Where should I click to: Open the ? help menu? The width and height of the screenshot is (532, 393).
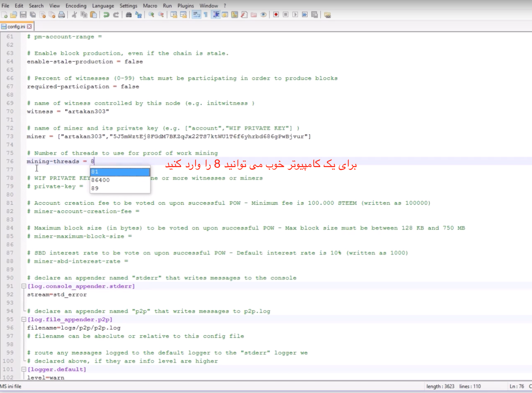[225, 6]
